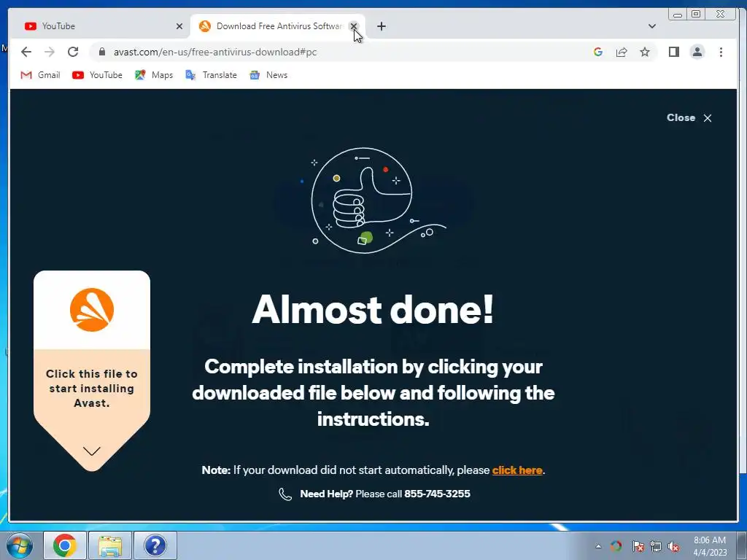Reload the Avast download page
The height and width of the screenshot is (560, 747).
coord(73,52)
